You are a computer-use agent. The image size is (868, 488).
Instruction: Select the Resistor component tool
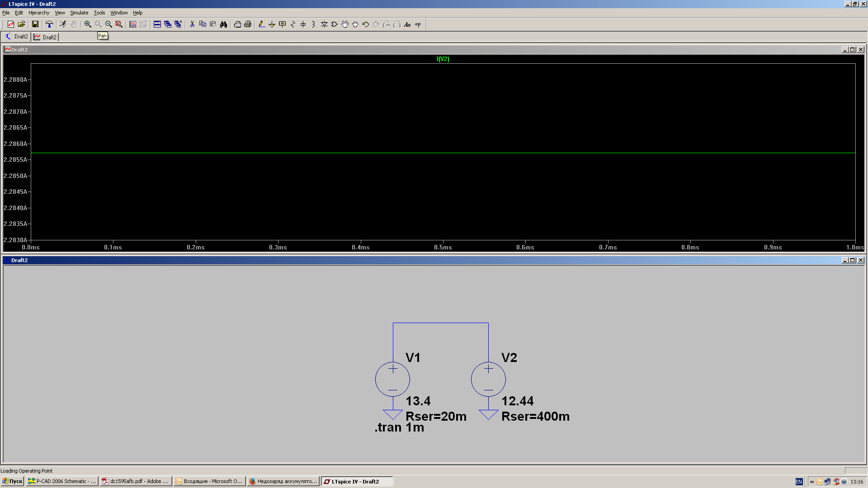click(292, 24)
